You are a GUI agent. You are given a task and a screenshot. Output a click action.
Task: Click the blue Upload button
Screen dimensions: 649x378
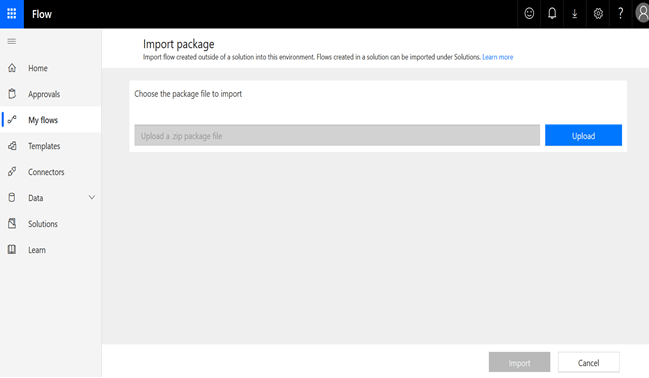click(x=583, y=135)
